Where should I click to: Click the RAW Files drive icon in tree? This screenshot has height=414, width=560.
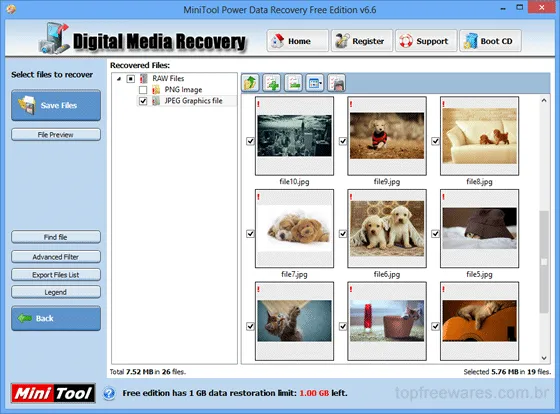[144, 78]
